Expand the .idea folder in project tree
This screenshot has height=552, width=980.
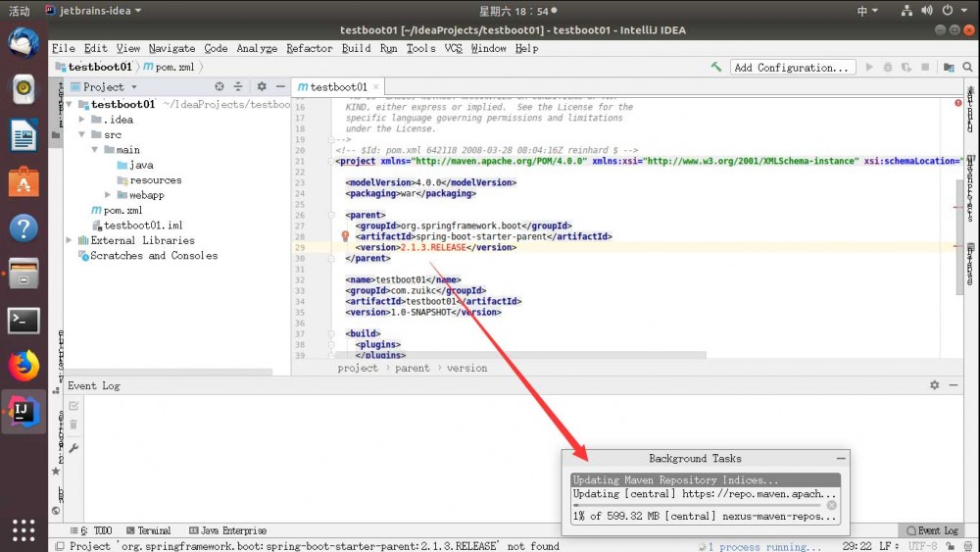[x=83, y=120]
